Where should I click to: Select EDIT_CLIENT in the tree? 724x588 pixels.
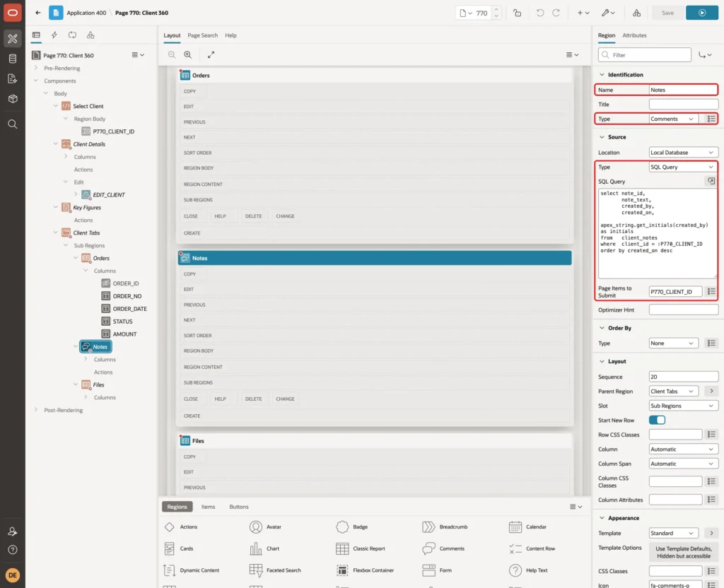click(108, 195)
